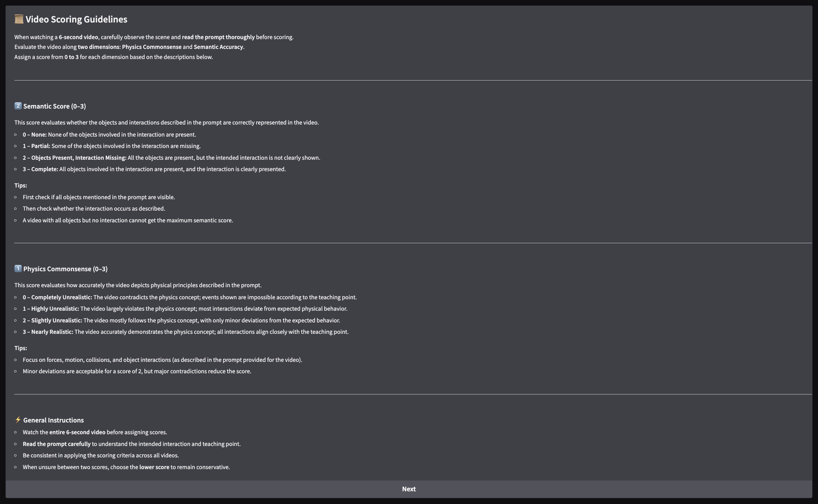Click the '0 – Completely Unrealistic' physics line

[189, 297]
